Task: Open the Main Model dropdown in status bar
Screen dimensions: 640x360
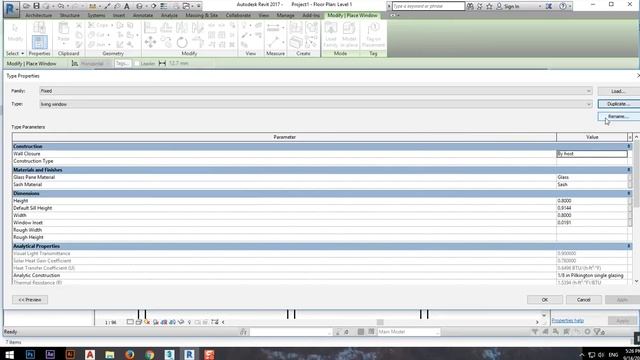Action: [x=409, y=332]
